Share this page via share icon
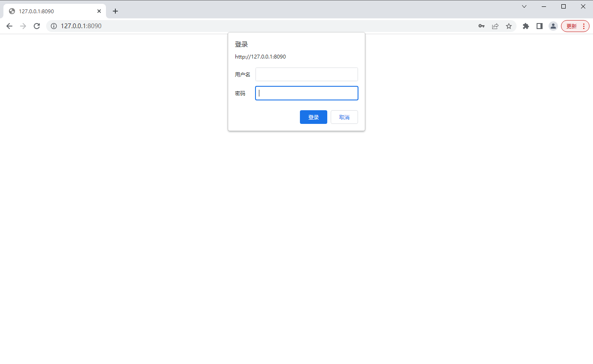Image resolution: width=593 pixels, height=364 pixels. point(495,26)
